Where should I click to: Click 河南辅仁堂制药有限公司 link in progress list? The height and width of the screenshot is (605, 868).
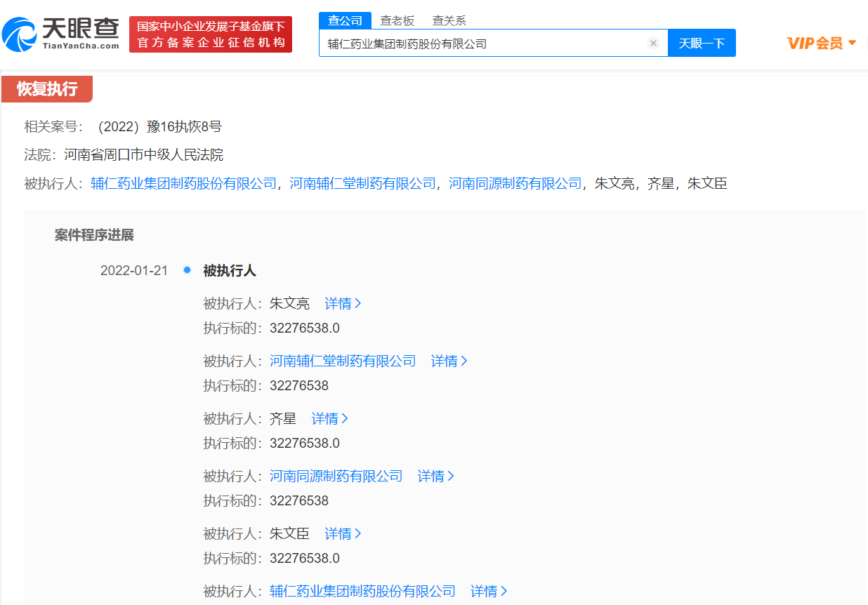(x=343, y=361)
